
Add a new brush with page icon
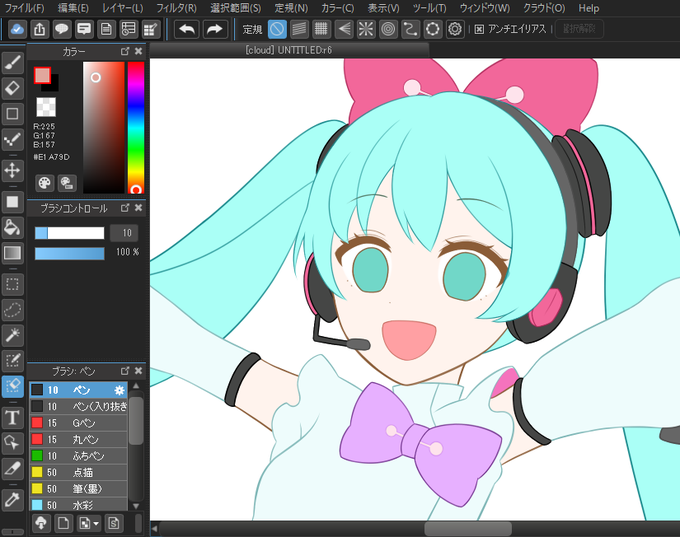click(x=63, y=523)
